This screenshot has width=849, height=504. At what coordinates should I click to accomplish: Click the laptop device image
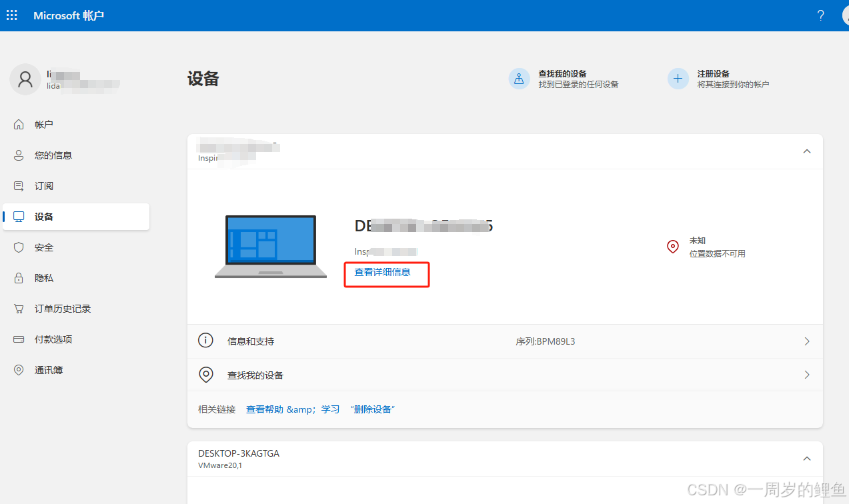coord(271,247)
